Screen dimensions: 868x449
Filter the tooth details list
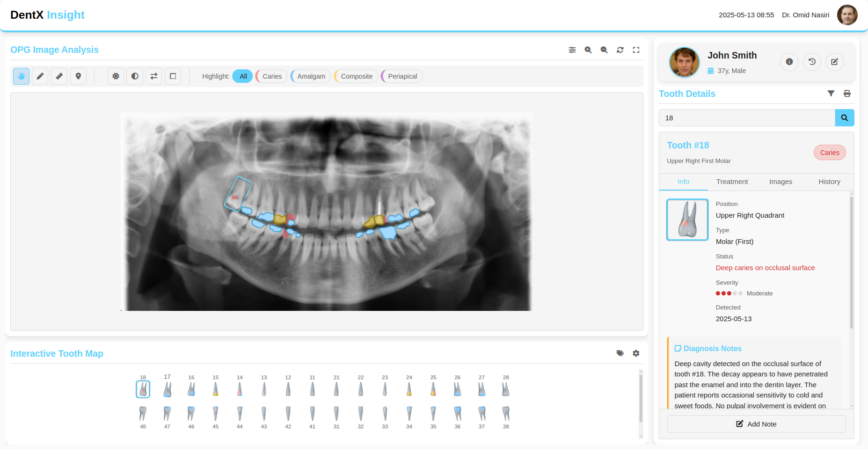coord(831,94)
